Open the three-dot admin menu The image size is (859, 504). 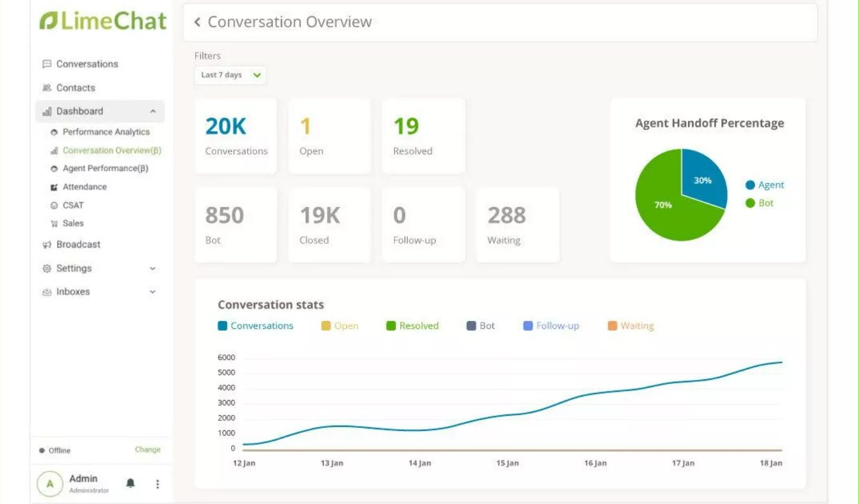pos(157,484)
